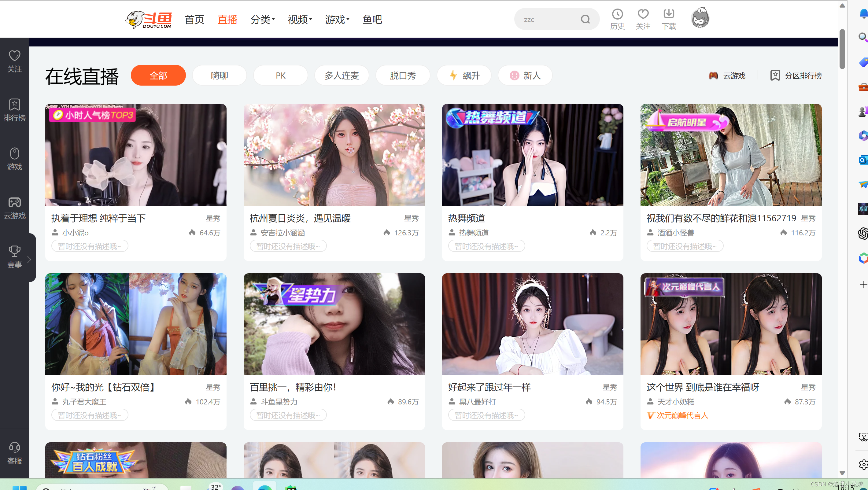Open the 热舞频道 stream thumbnail

pos(532,155)
